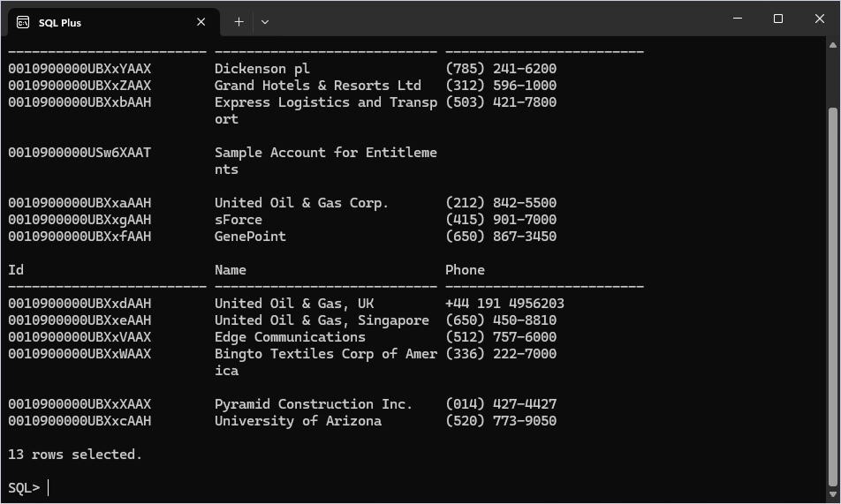Viewport: 841px width, 504px height.
Task: Click phone +44 191 4956203
Action: click(504, 303)
